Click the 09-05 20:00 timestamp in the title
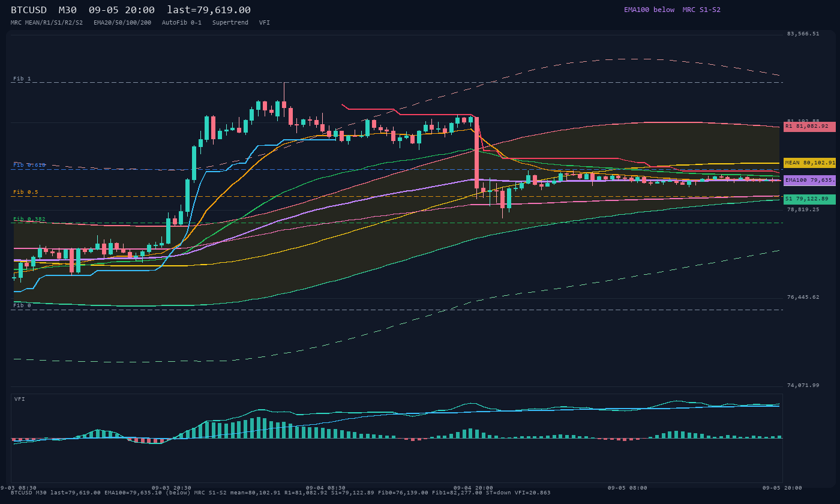This screenshot has height=504, width=840. point(122,10)
